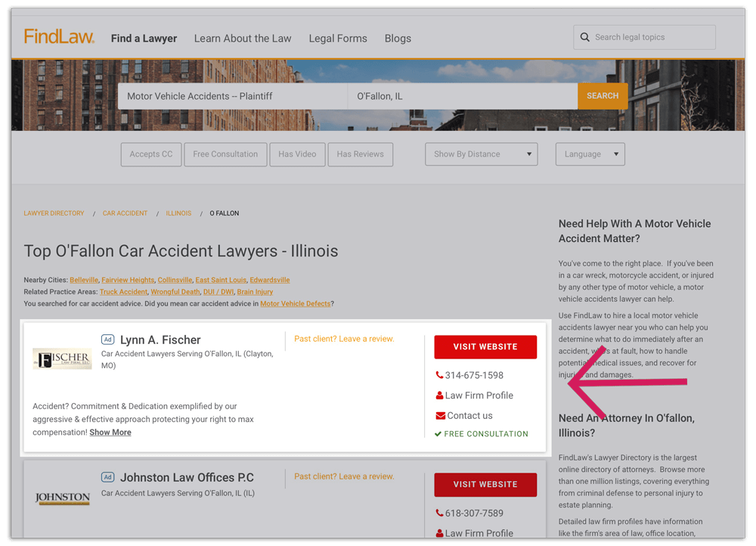Click Fischer's Law Firm Profile text link
The image size is (756, 546).
[479, 395]
